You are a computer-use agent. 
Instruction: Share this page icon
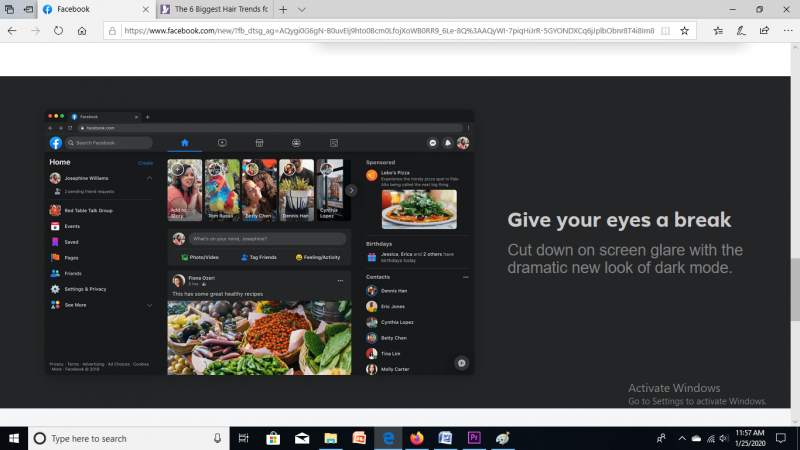click(x=764, y=31)
